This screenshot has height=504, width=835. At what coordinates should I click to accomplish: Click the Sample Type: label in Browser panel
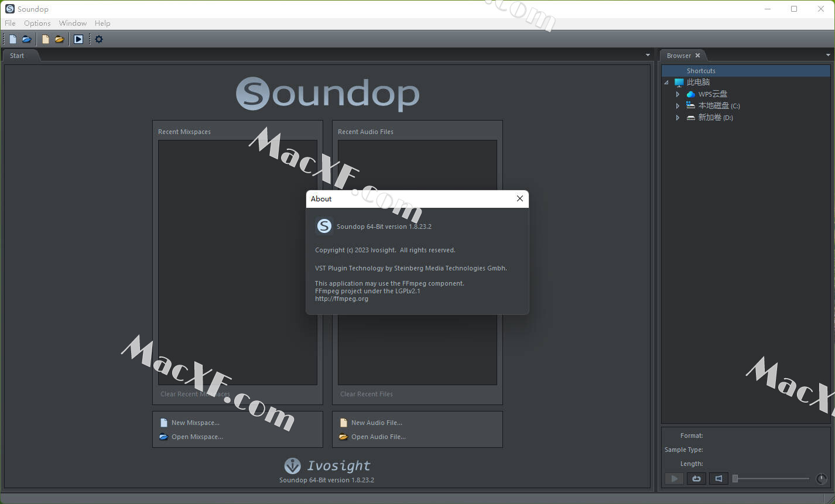pyautogui.click(x=684, y=450)
